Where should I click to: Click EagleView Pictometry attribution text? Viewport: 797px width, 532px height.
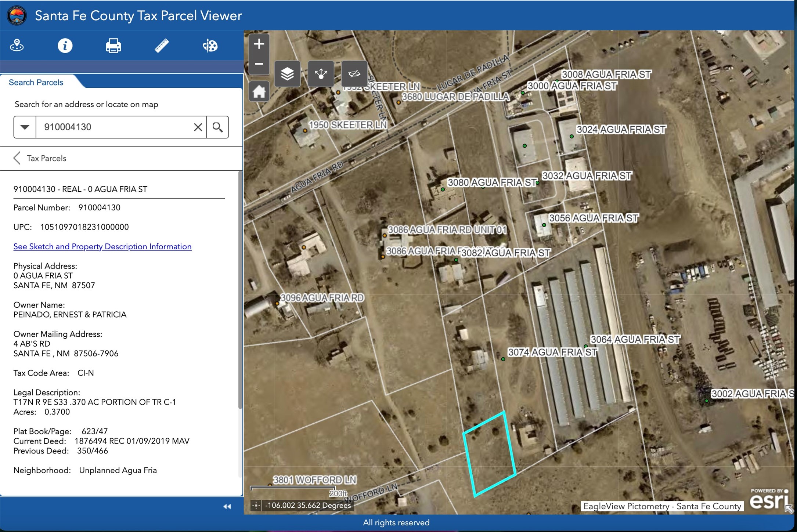(x=662, y=506)
